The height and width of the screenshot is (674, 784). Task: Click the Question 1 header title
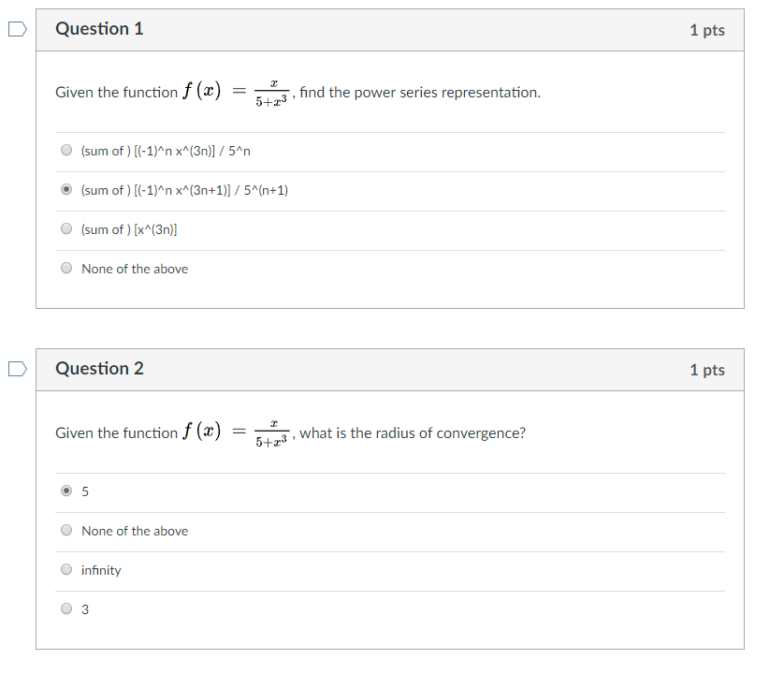(x=99, y=29)
